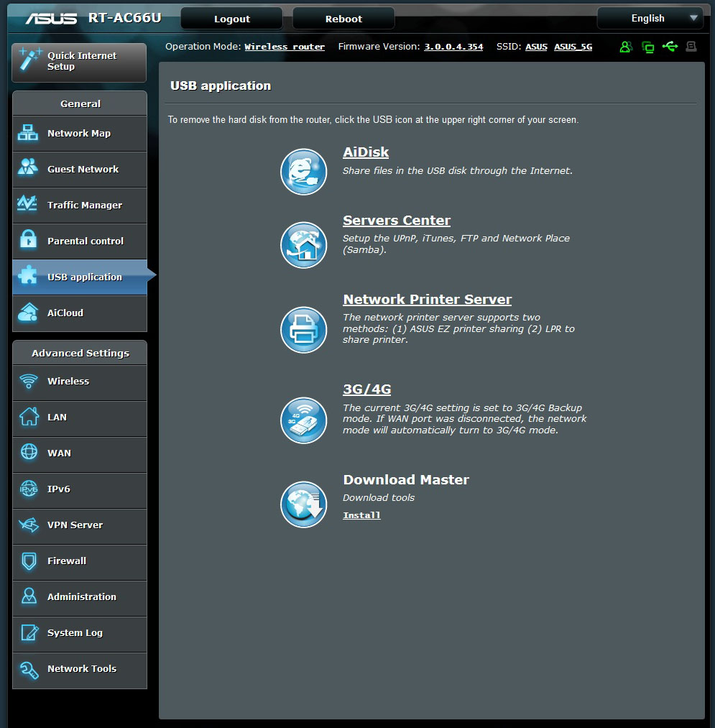Click the General section header
The width and height of the screenshot is (715, 728).
coord(80,103)
